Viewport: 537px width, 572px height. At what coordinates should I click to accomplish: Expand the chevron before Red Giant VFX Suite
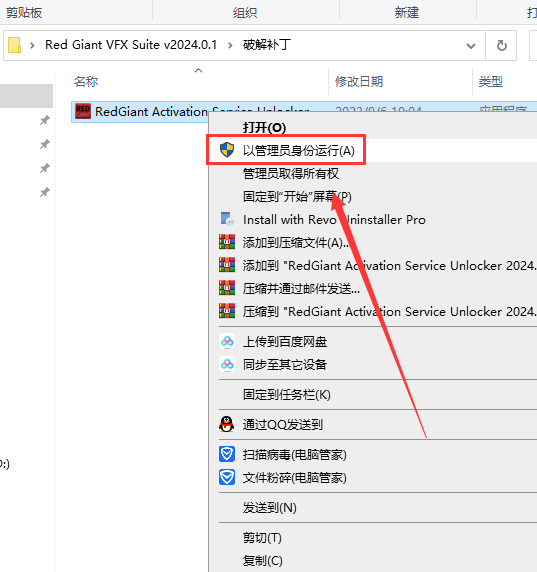tap(32, 45)
